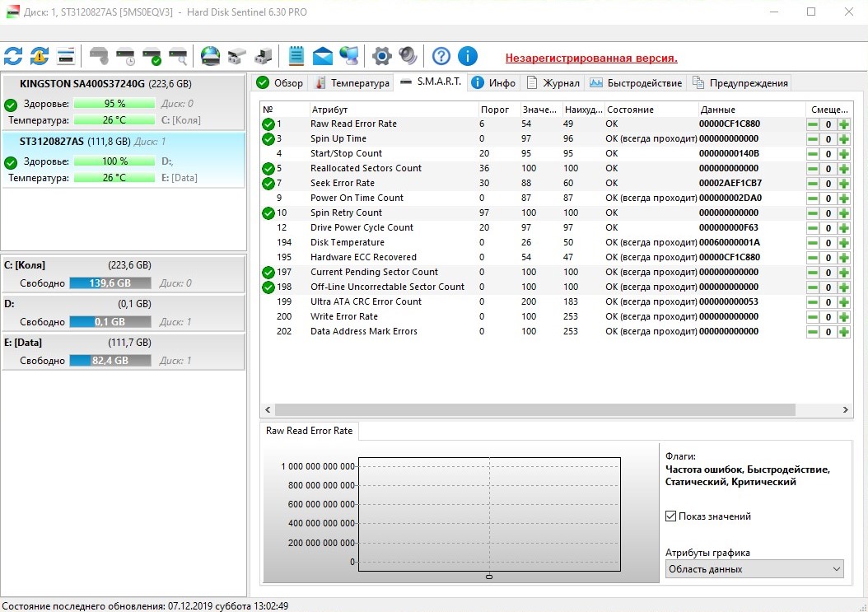This screenshot has height=612, width=868.
Task: Click minus offset button for Spin Up Time
Action: 813,139
